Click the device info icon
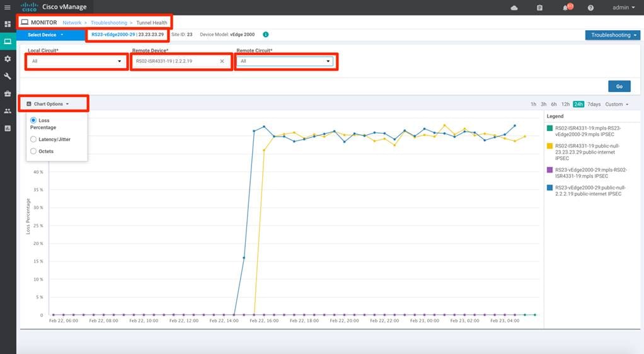 click(266, 35)
